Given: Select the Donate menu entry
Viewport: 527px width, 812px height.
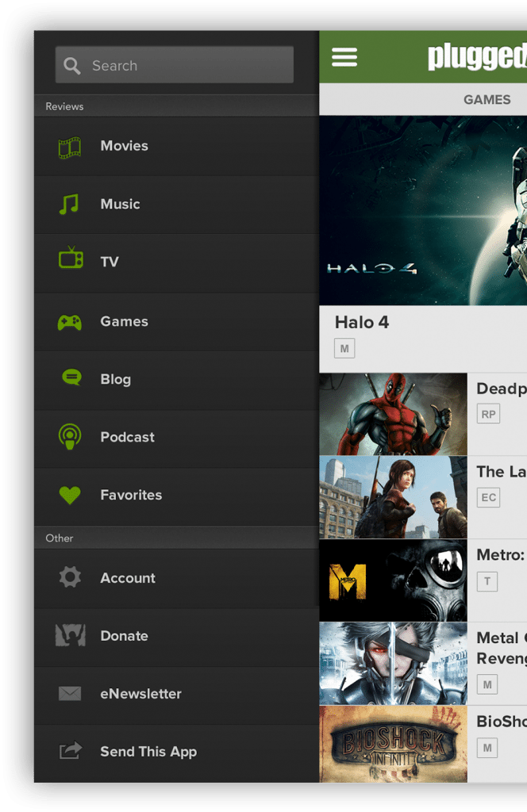Looking at the screenshot, I should pos(177,637).
